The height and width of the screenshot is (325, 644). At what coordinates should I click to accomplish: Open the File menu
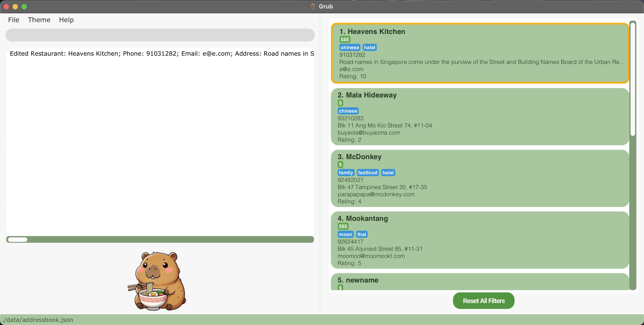[13, 20]
